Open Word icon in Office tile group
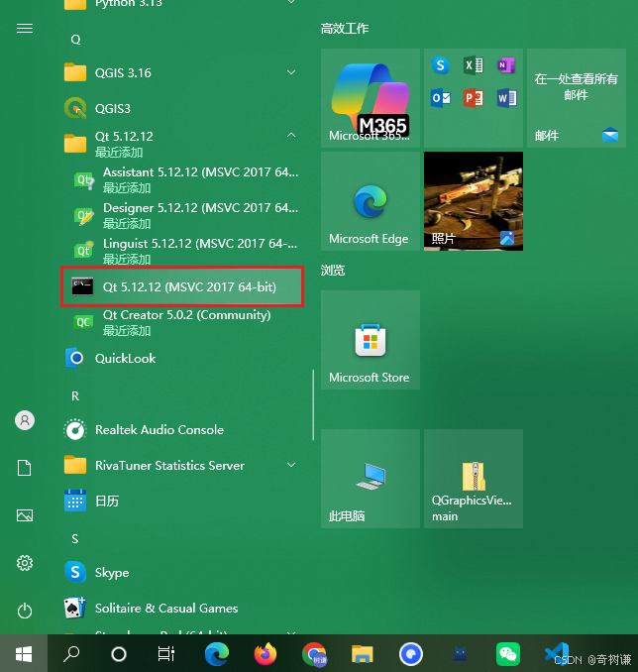The image size is (638, 672). click(x=506, y=98)
